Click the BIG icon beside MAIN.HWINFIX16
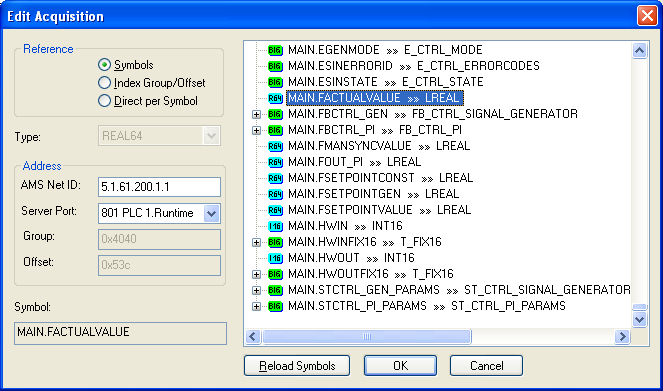The image size is (663, 391). pyautogui.click(x=275, y=242)
